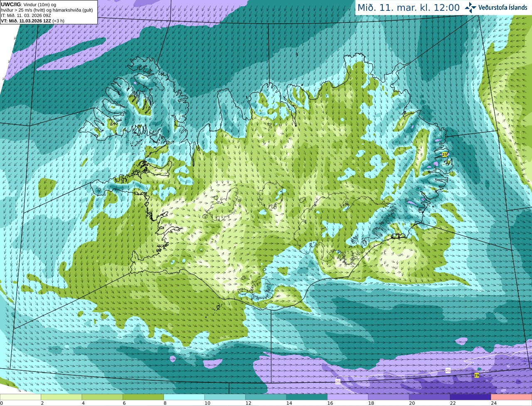Select the 8–10 m/s light cyan swatch
This screenshot has width=532, height=406.
185,397
